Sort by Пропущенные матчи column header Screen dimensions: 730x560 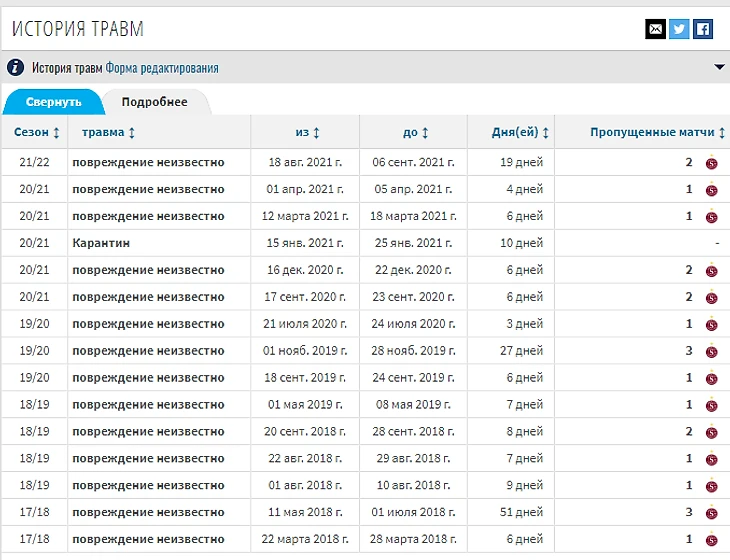[x=657, y=132]
